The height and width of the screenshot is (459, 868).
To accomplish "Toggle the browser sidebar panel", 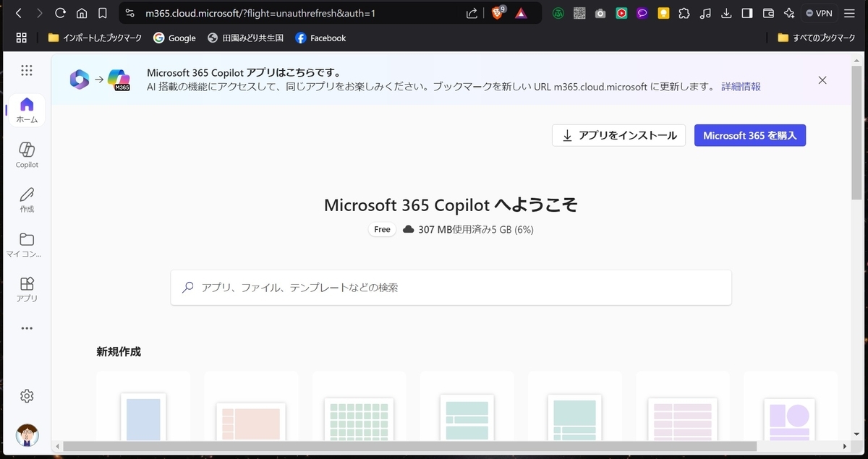I will pos(748,13).
